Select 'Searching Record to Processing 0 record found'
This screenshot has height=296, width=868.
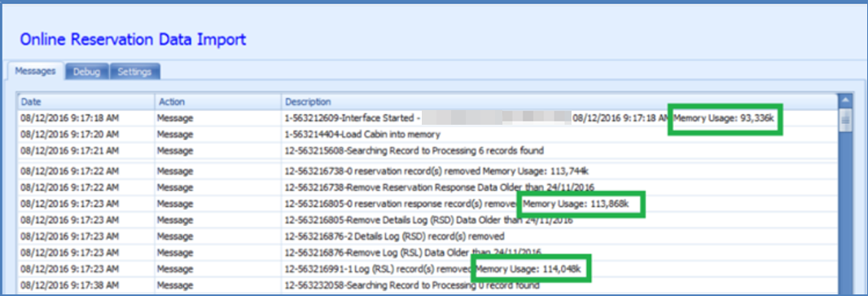[x=412, y=285]
